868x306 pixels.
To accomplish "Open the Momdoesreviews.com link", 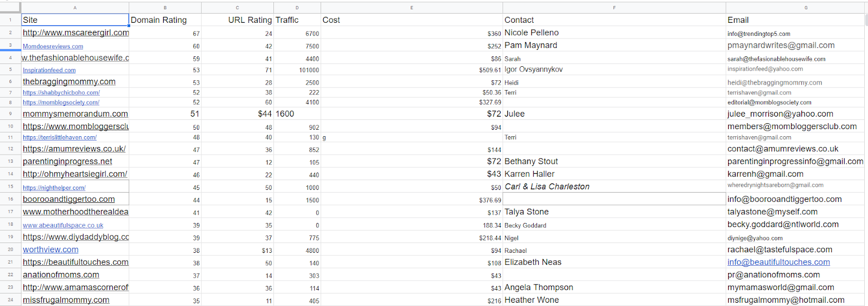I will coord(53,47).
